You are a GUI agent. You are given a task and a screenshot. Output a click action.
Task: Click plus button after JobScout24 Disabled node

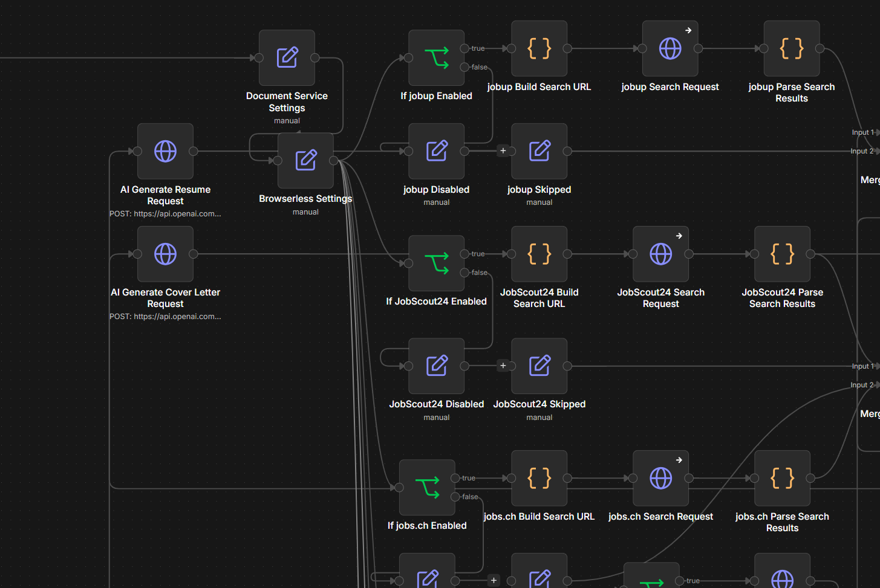click(503, 366)
